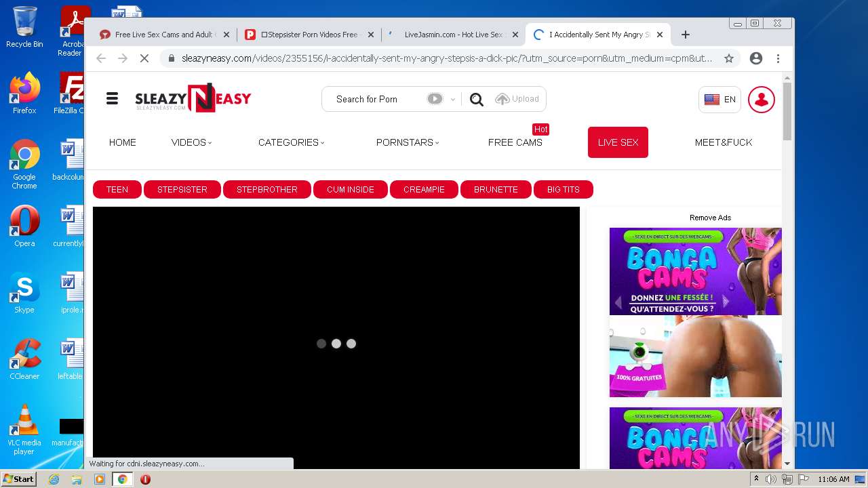Open Recycle Bin on the desktop
Image resolution: width=868 pixels, height=488 pixels.
click(x=24, y=27)
